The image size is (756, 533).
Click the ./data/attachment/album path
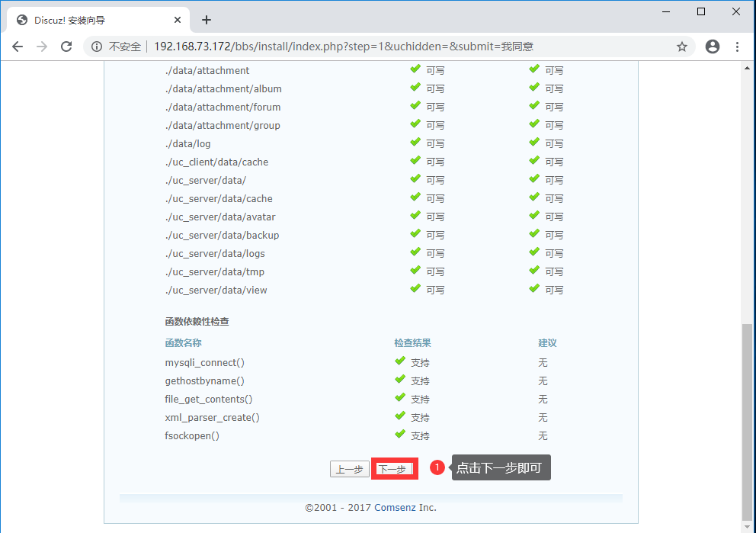[x=223, y=88]
